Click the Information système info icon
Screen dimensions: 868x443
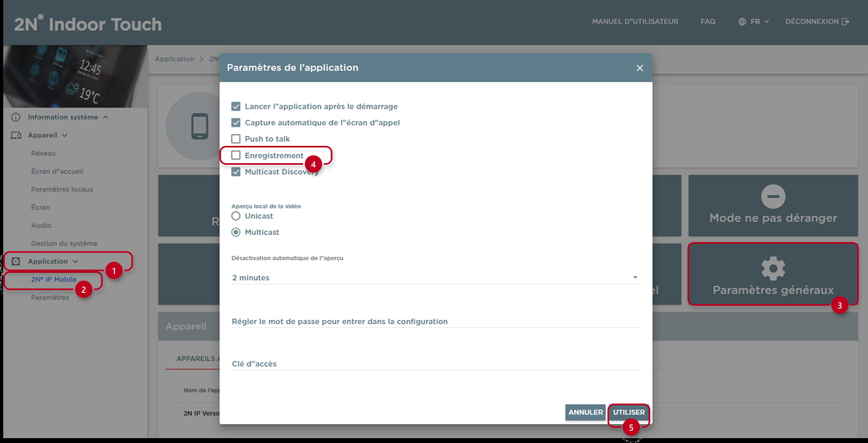tap(16, 117)
